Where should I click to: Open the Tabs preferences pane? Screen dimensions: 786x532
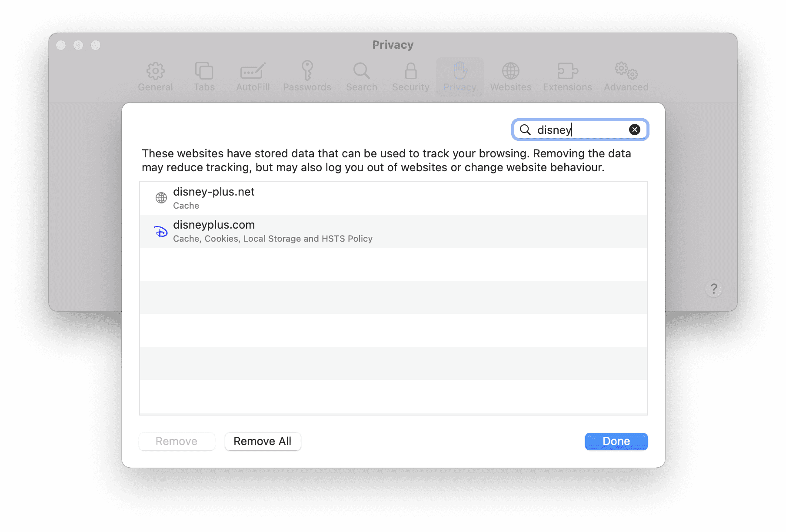coord(204,77)
